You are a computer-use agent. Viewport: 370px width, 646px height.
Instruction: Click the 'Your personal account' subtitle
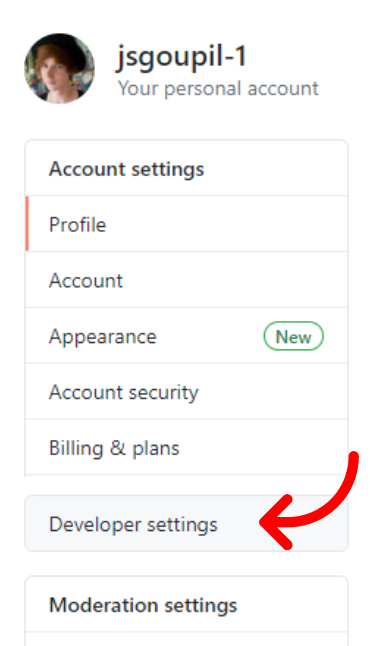[x=218, y=88]
